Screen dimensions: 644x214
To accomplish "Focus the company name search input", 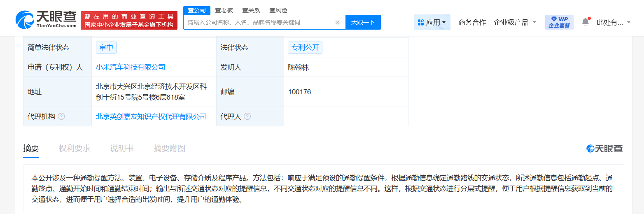I will [259, 23].
